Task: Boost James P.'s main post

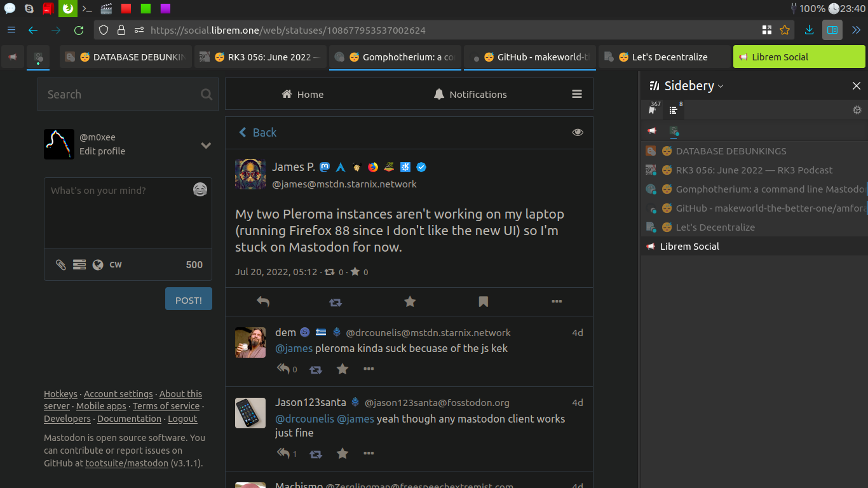Action: 336,302
